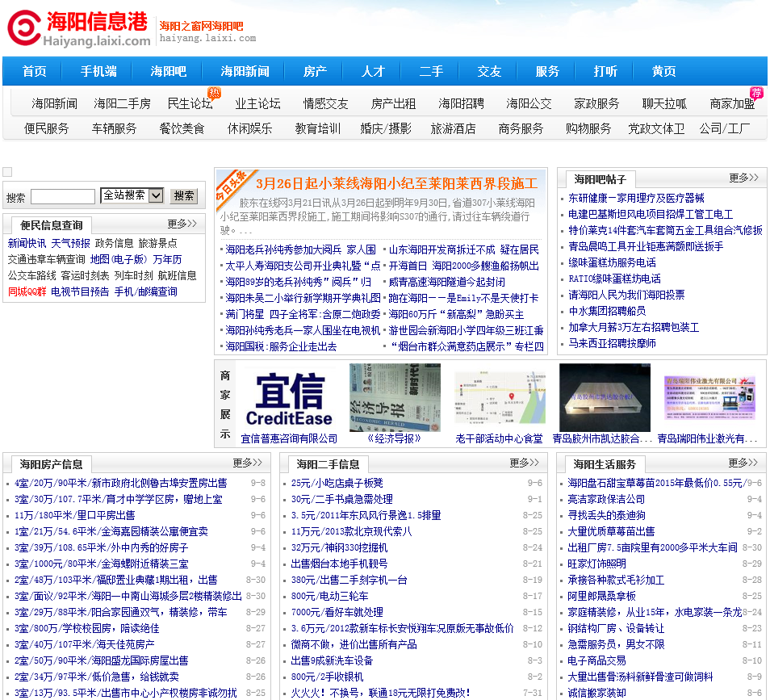
Task: Open the 宜信 CreditEase merchant thumbnail
Action: [x=289, y=398]
